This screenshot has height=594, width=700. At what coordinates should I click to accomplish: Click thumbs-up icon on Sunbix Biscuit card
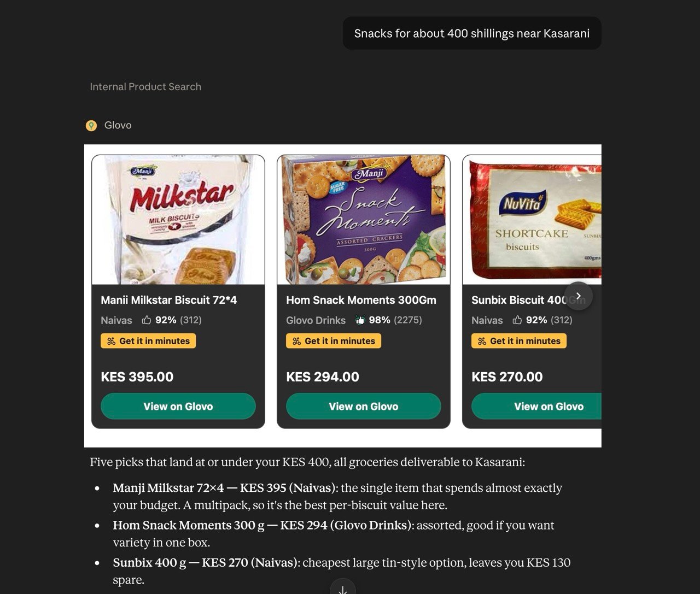(x=517, y=320)
